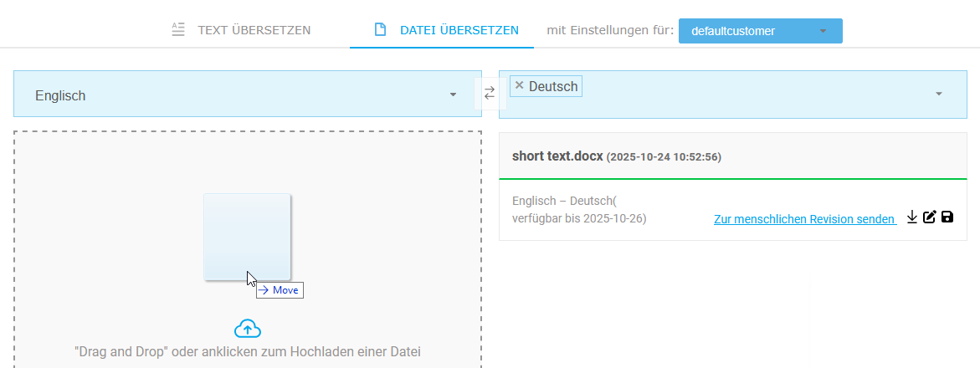980x368 pixels.
Task: Click the save floppy disk icon
Action: click(x=947, y=217)
